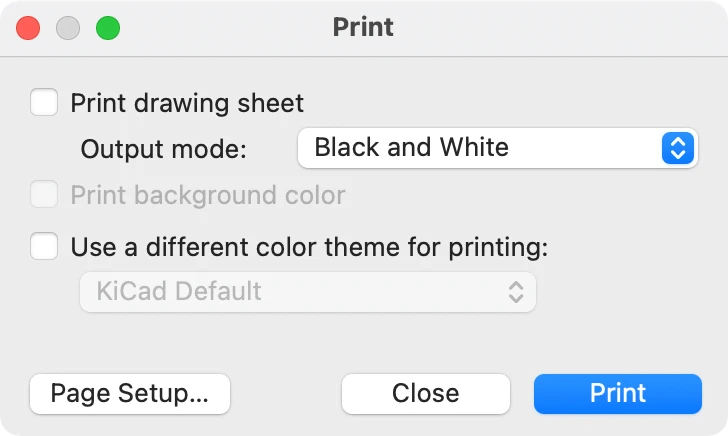Open the Page Setup dialog
The image size is (728, 436).
click(130, 393)
